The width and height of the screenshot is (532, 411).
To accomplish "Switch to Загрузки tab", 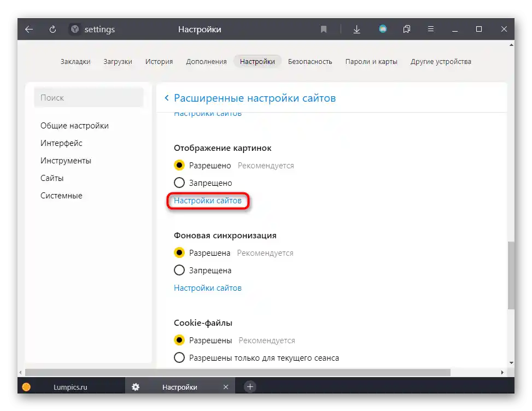I will point(118,61).
